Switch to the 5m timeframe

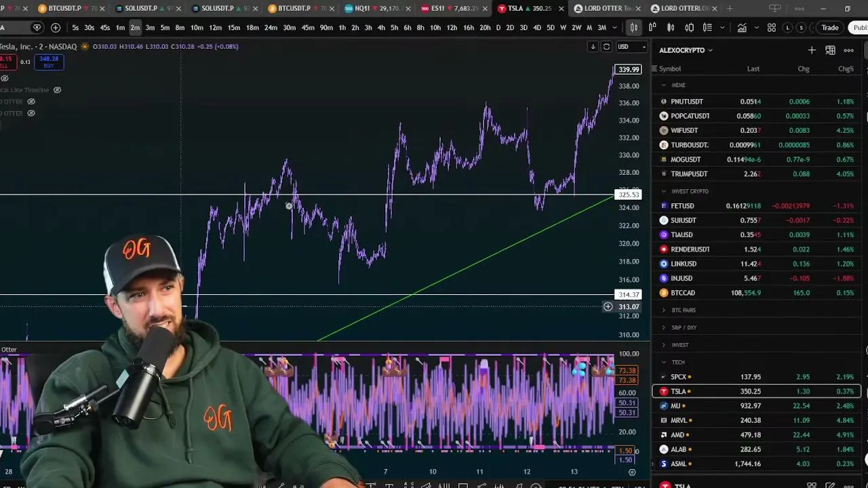point(165,28)
